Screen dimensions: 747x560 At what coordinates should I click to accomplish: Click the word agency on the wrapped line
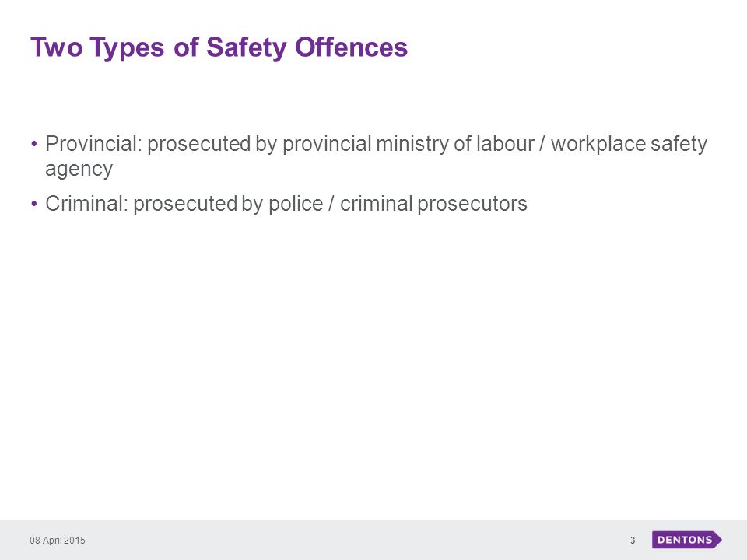pyautogui.click(x=79, y=170)
